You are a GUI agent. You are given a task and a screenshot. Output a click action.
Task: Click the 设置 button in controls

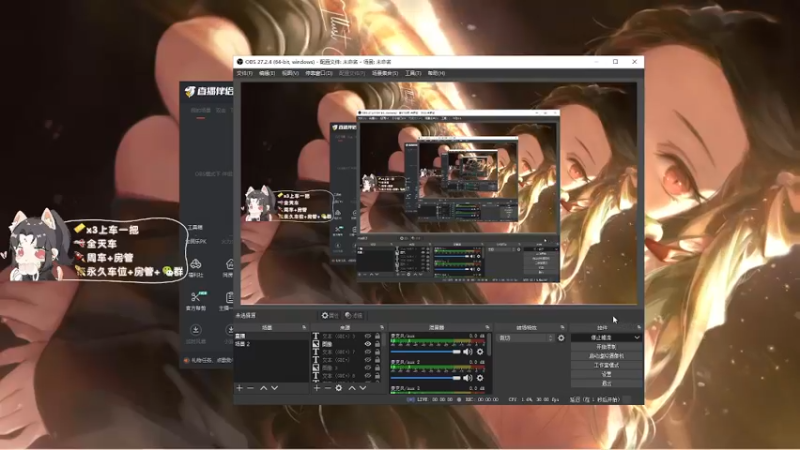tap(606, 374)
